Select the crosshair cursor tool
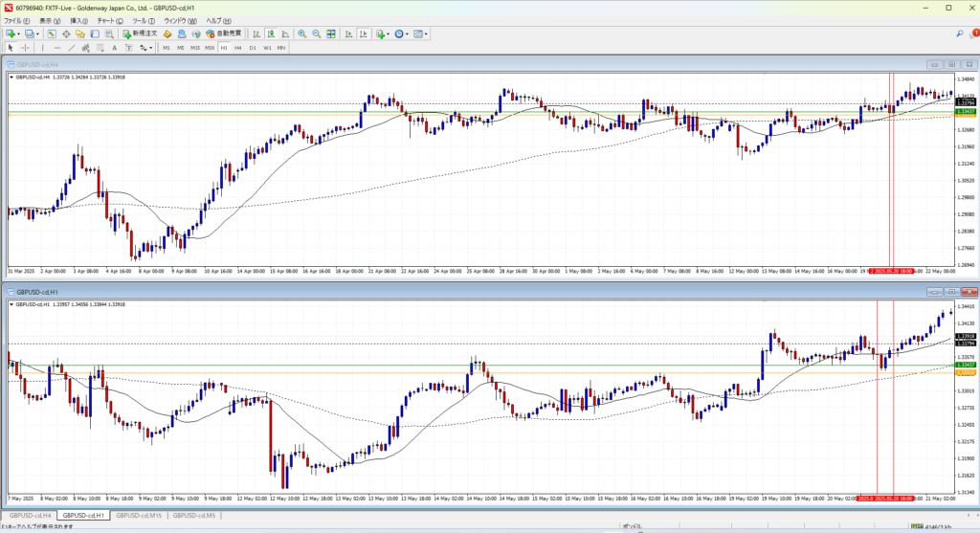The image size is (980, 533). click(26, 47)
